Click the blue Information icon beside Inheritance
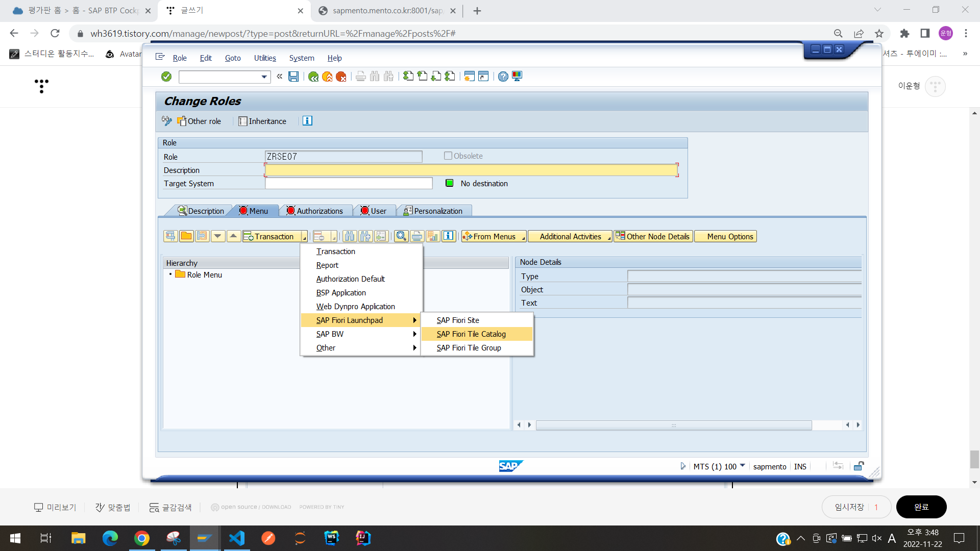980x551 pixels. 307,121
